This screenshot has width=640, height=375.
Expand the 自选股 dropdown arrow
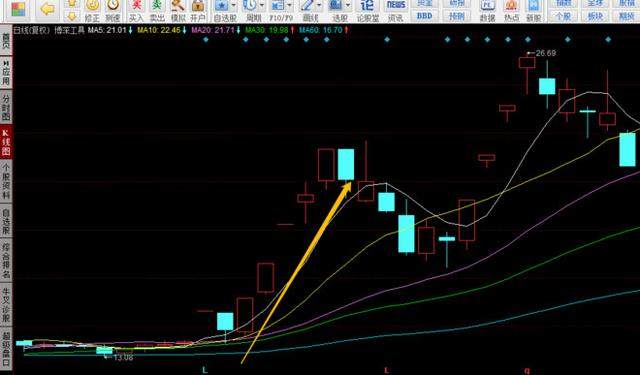233,6
